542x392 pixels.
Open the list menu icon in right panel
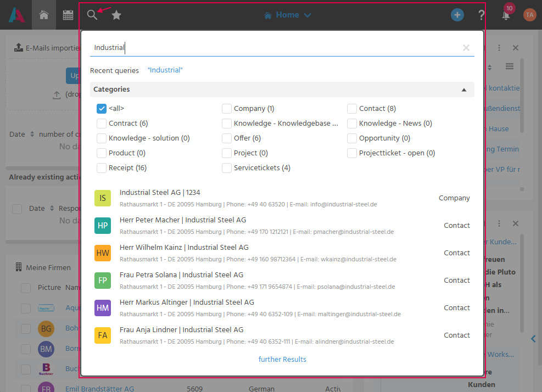[x=510, y=66]
